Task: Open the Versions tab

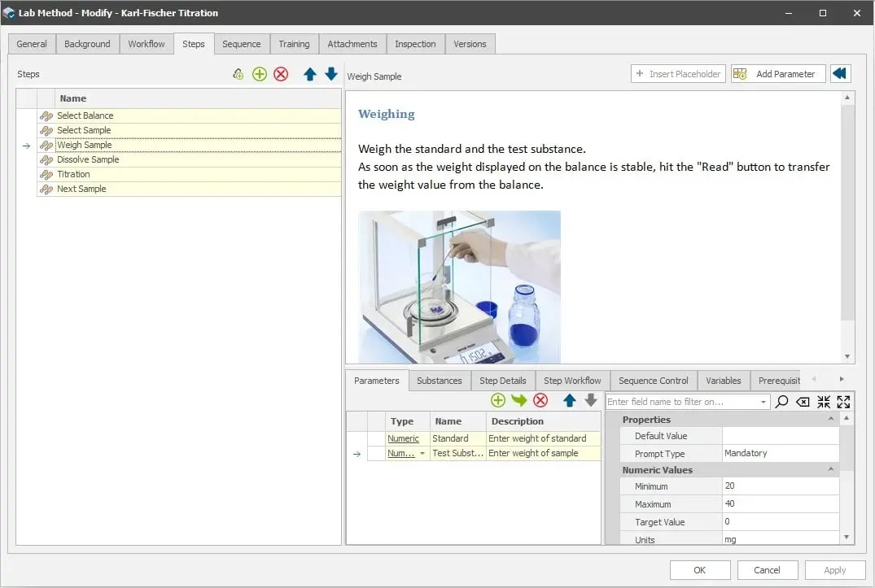Action: [x=470, y=44]
